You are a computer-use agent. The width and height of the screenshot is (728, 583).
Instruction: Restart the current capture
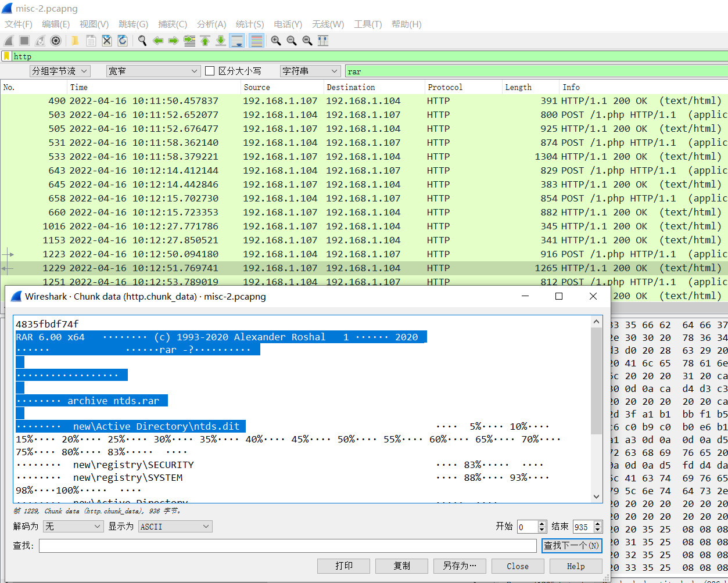tap(40, 41)
